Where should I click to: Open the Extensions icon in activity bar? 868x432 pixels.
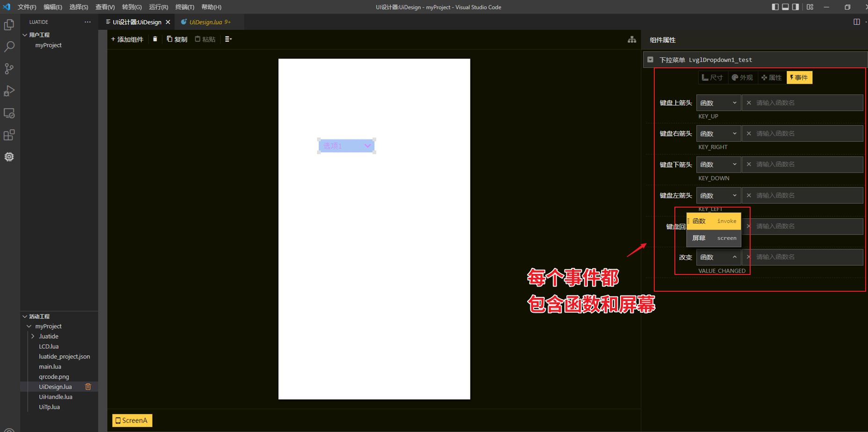coord(9,135)
